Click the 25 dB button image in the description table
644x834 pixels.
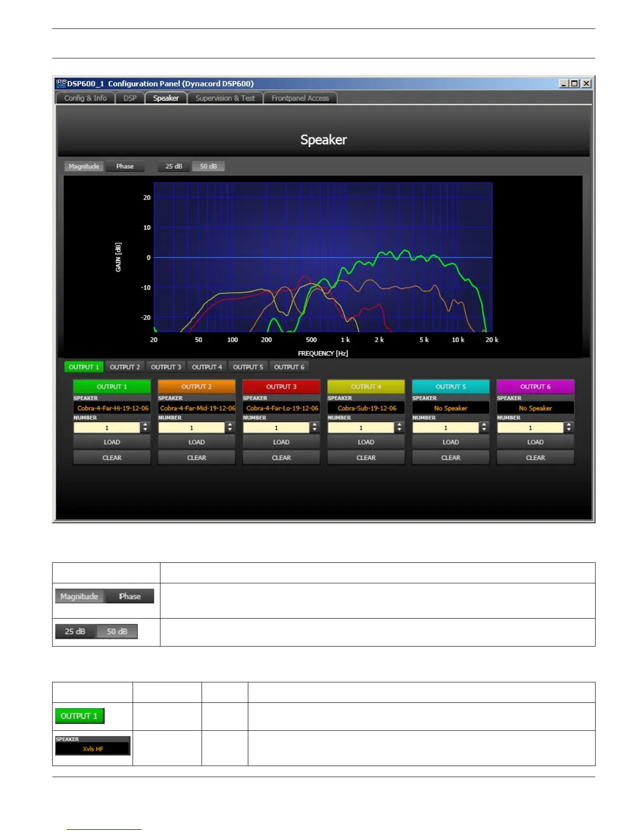point(75,631)
